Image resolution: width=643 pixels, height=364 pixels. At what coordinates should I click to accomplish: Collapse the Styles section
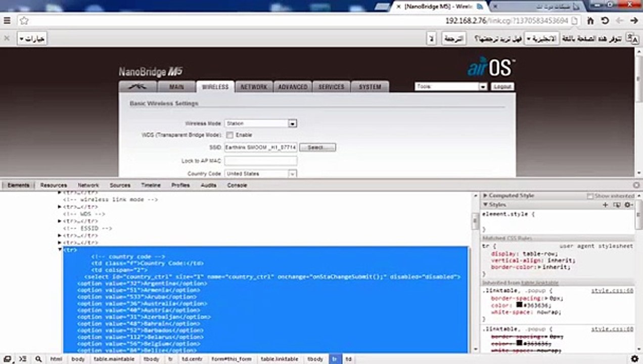(x=485, y=205)
